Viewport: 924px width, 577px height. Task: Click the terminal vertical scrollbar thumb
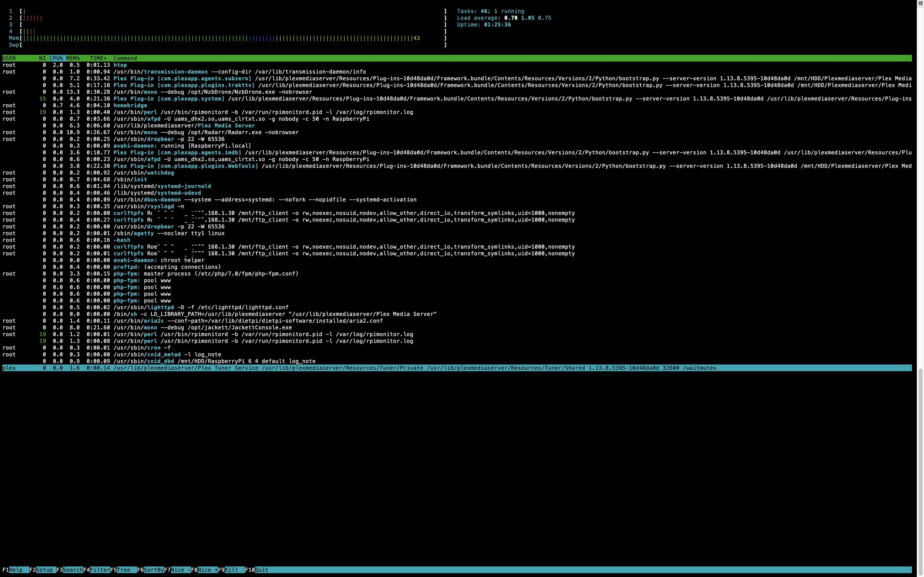click(920, 469)
